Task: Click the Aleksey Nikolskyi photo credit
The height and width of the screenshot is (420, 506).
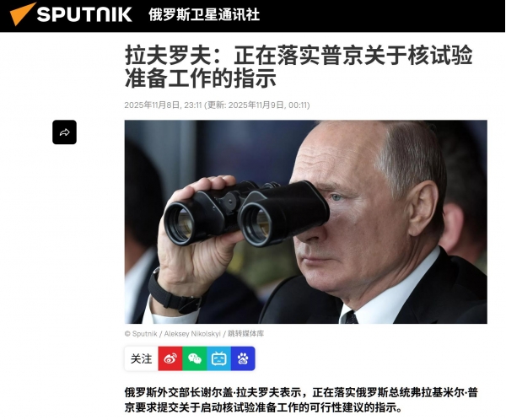Action: click(x=192, y=333)
